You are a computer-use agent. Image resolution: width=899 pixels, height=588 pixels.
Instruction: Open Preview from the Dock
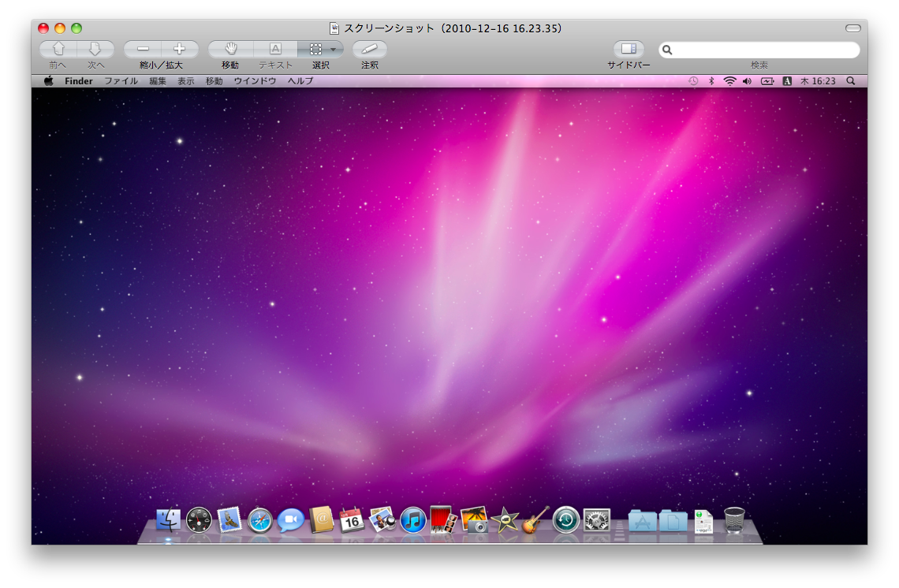click(x=382, y=519)
